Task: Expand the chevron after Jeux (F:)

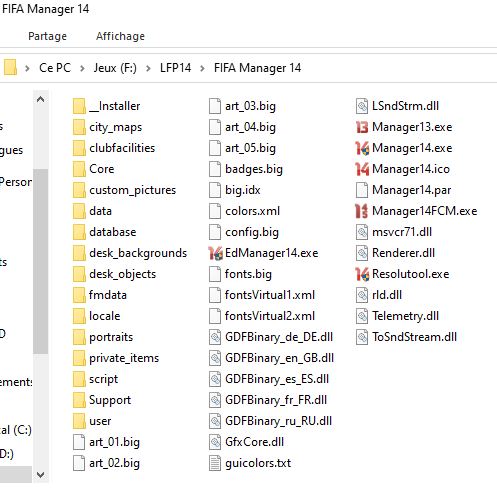Action: (148, 68)
